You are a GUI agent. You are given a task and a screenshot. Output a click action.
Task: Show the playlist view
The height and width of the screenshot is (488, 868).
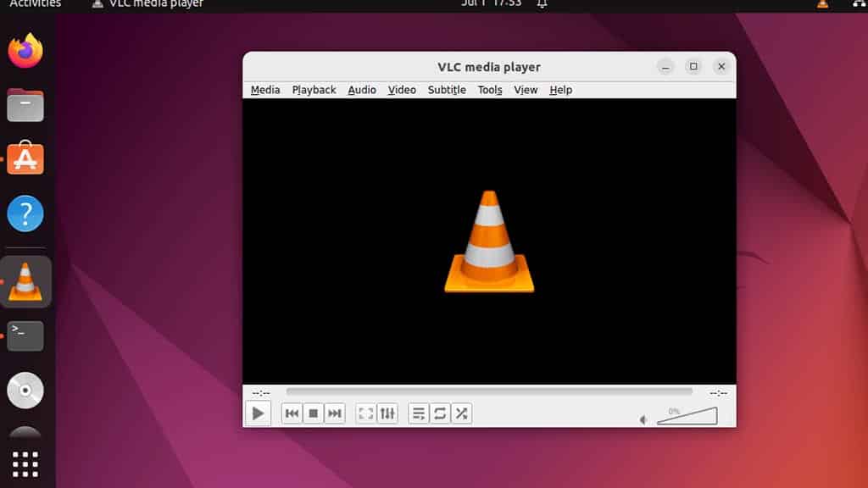tap(419, 413)
